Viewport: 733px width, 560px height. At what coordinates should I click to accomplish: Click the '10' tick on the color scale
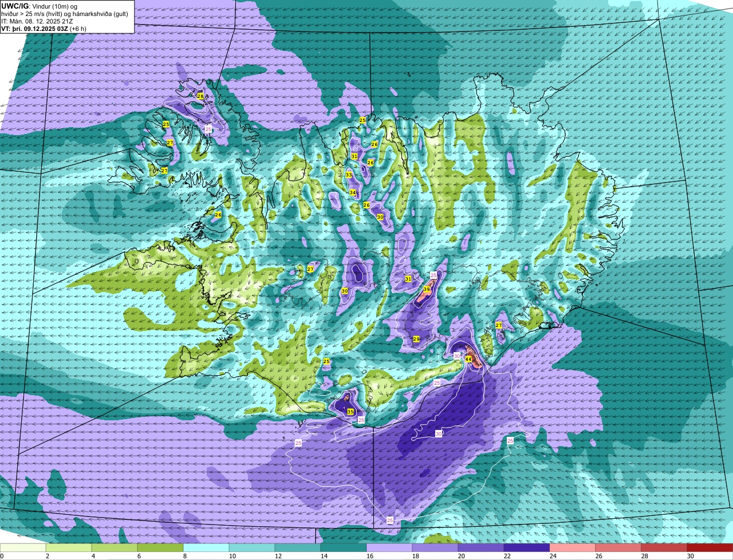(231, 556)
